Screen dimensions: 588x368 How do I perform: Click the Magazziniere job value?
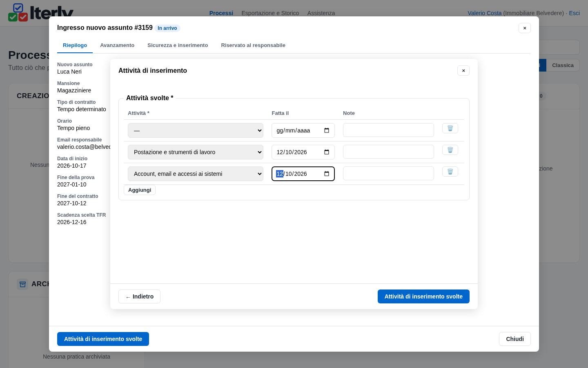[74, 90]
